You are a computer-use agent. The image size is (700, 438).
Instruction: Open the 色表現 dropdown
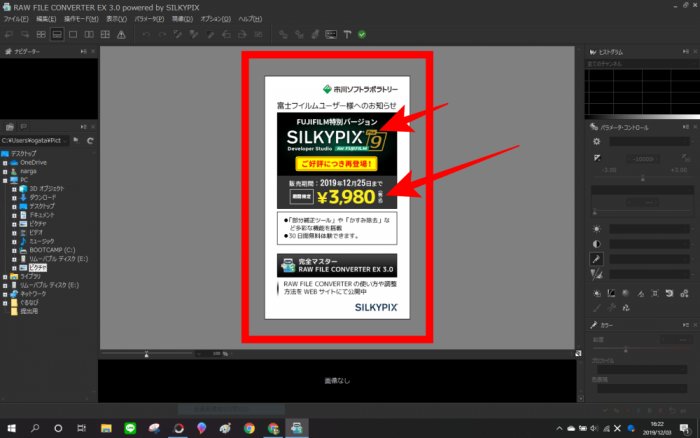pos(643,388)
